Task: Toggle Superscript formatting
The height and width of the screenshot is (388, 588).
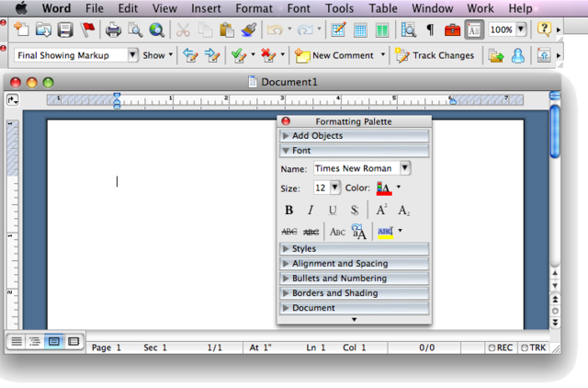Action: (382, 210)
